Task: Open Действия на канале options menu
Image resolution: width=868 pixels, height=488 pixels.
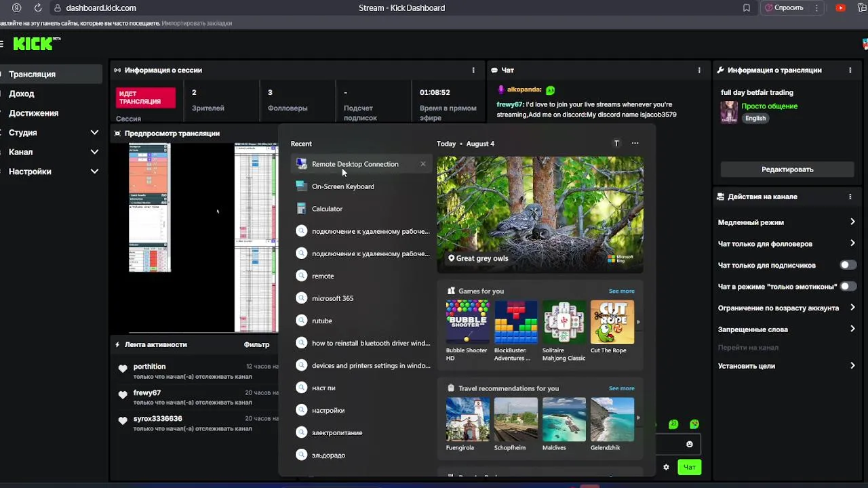Action: [850, 197]
